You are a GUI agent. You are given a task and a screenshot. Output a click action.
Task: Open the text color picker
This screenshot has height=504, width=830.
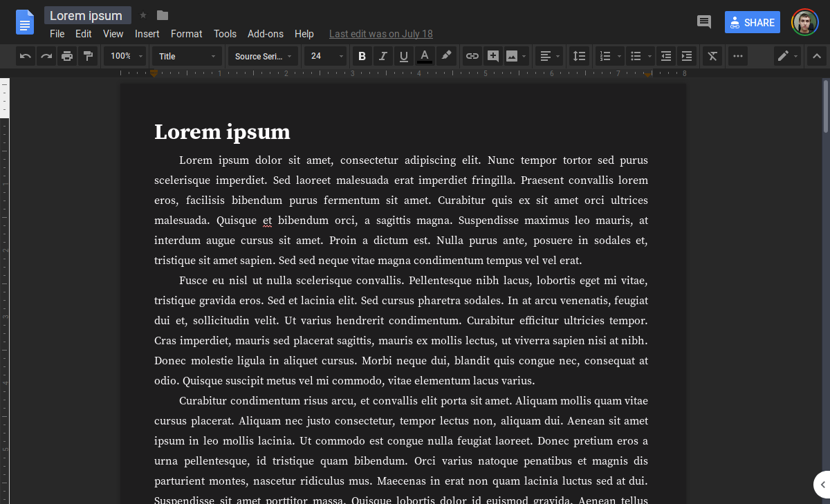pyautogui.click(x=424, y=56)
